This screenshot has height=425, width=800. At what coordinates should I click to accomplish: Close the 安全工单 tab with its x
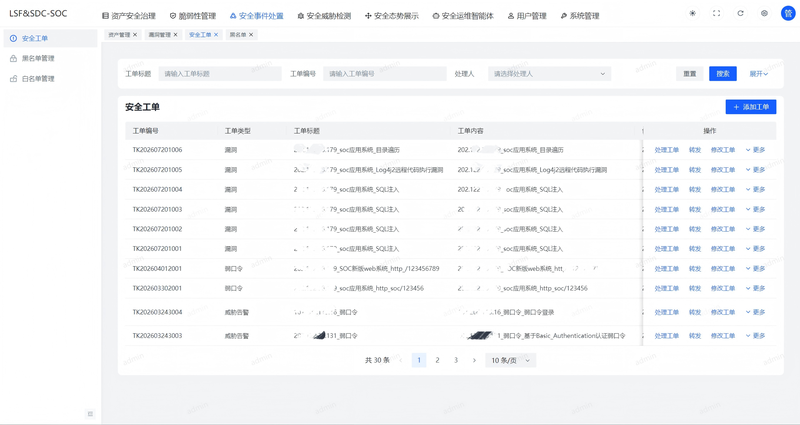click(x=216, y=35)
